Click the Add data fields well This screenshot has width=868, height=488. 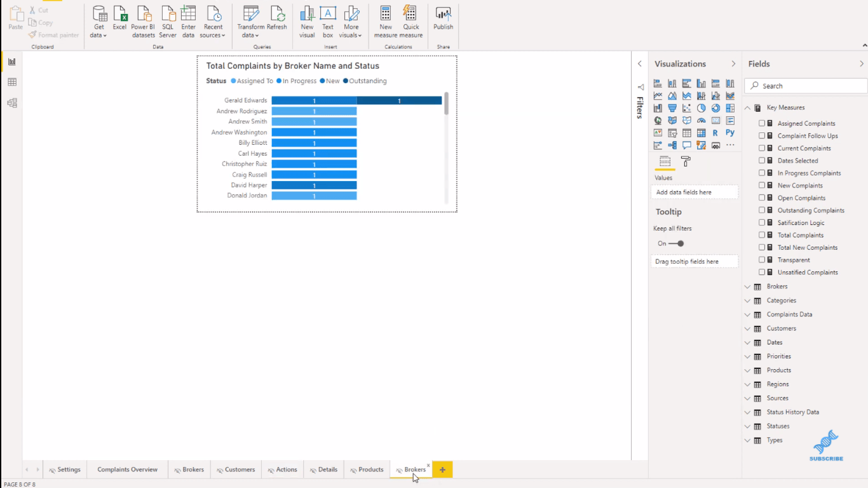coord(695,192)
